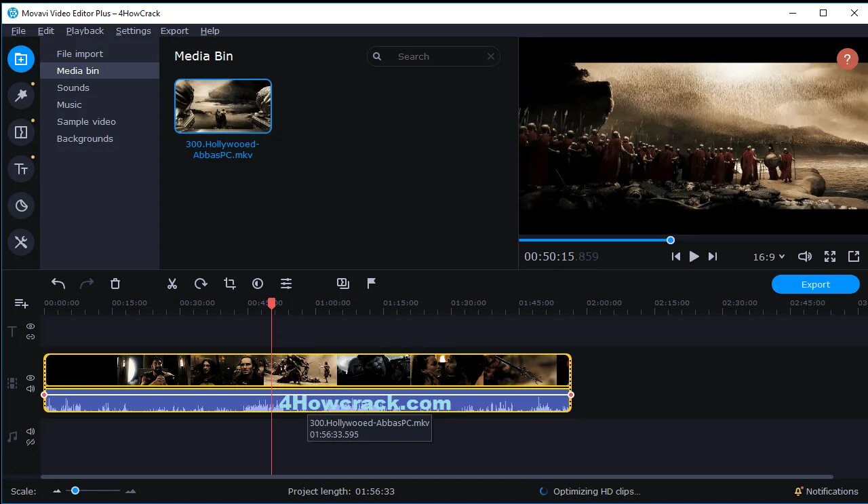Viewport: 868px width, 504px height.
Task: Open the Import tab icon in sidebar
Action: (21, 59)
